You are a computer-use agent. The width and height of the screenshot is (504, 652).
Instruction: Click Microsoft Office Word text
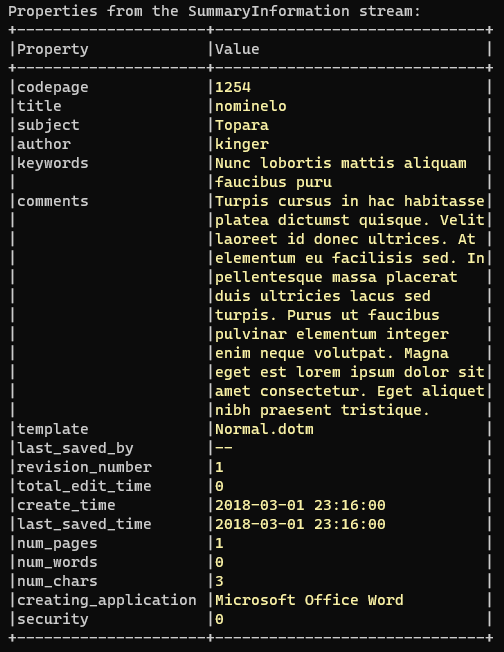click(x=309, y=600)
